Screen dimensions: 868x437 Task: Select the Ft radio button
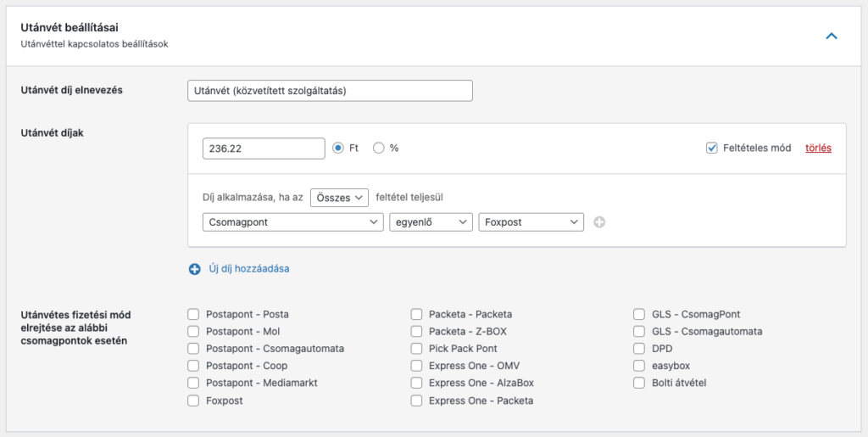(338, 148)
